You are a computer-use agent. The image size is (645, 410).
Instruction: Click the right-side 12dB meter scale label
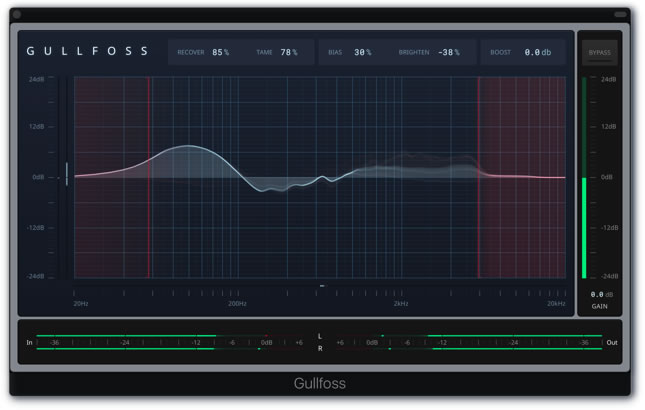pyautogui.click(x=608, y=126)
